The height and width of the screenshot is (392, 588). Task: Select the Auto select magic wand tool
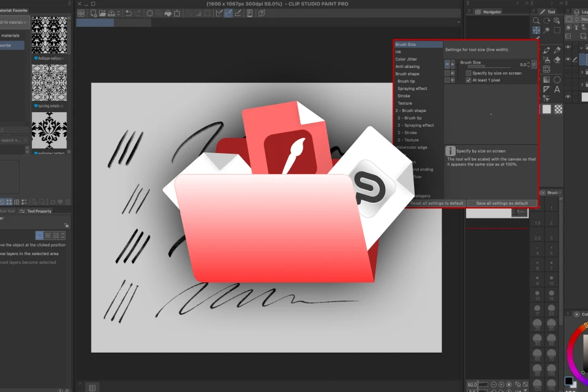[x=547, y=30]
